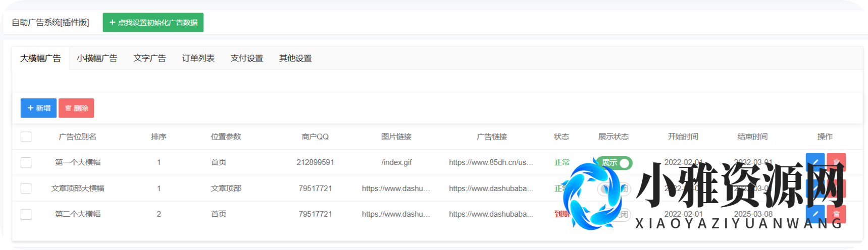Click 首页 position in 第二个大横幅 row
This screenshot has width=868, height=250.
(x=218, y=214)
